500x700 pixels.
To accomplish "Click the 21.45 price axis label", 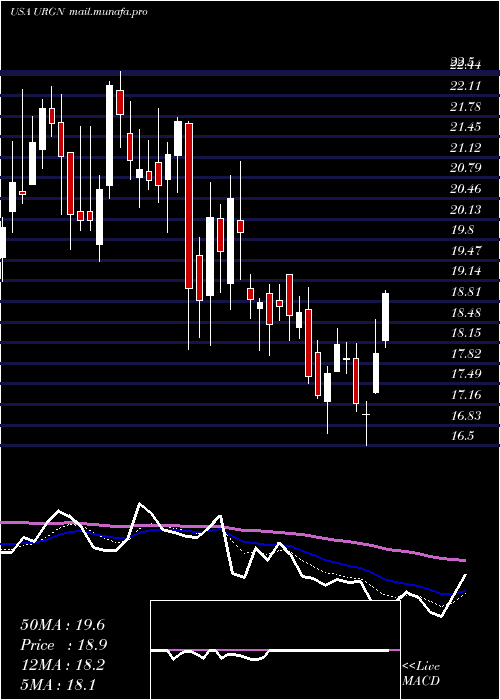I will click(x=466, y=127).
